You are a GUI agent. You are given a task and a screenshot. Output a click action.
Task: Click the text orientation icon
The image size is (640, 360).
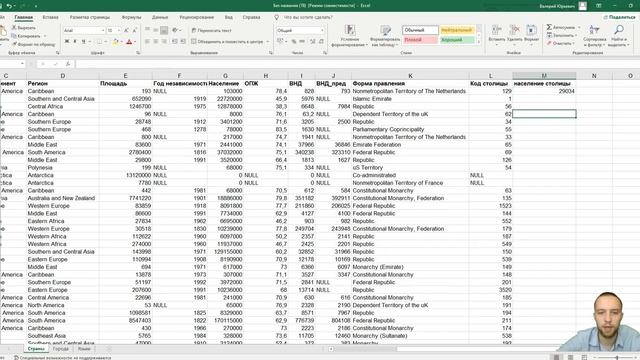pos(175,30)
